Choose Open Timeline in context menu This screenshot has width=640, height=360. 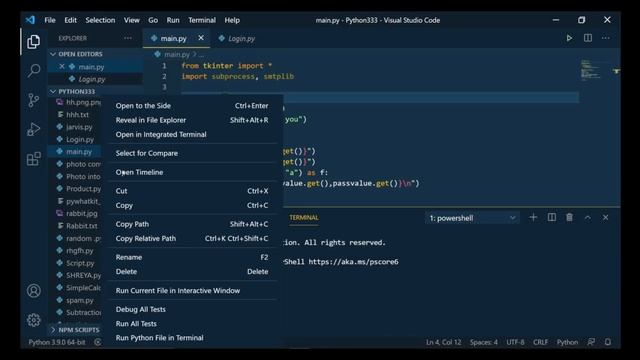tap(192, 172)
